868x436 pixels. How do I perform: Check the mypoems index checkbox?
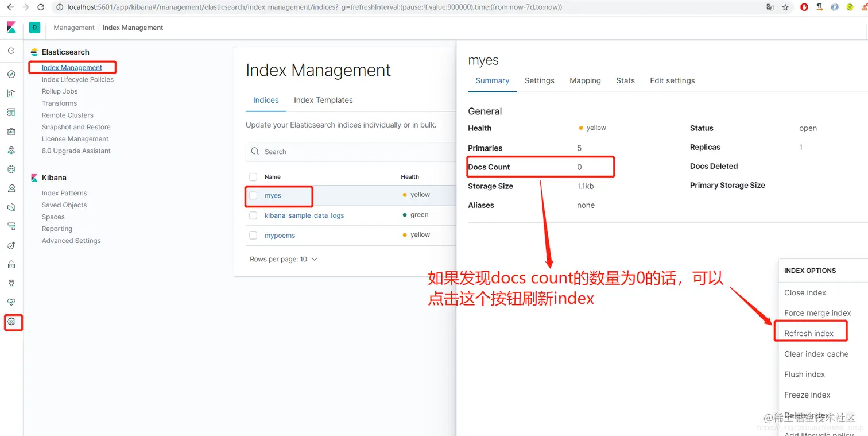[253, 236]
